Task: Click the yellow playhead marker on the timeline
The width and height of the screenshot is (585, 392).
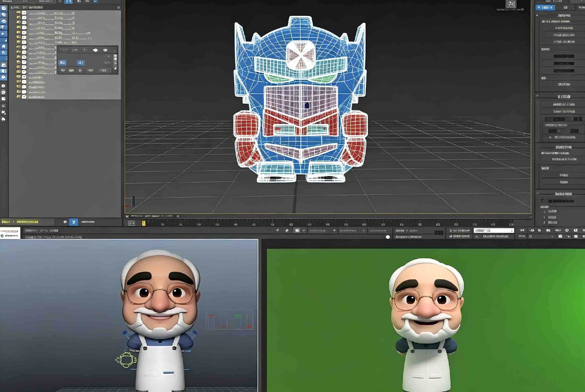Action: point(144,223)
